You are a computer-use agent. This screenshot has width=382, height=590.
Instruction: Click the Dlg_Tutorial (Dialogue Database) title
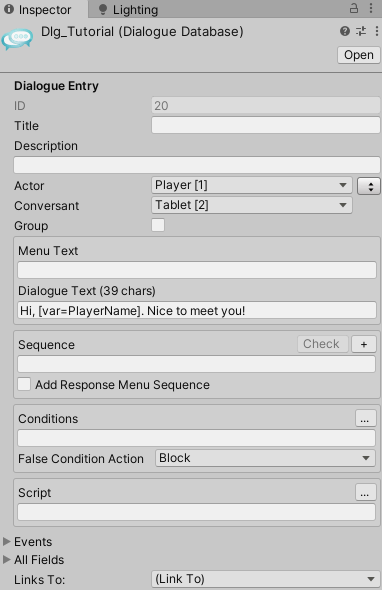pos(142,32)
